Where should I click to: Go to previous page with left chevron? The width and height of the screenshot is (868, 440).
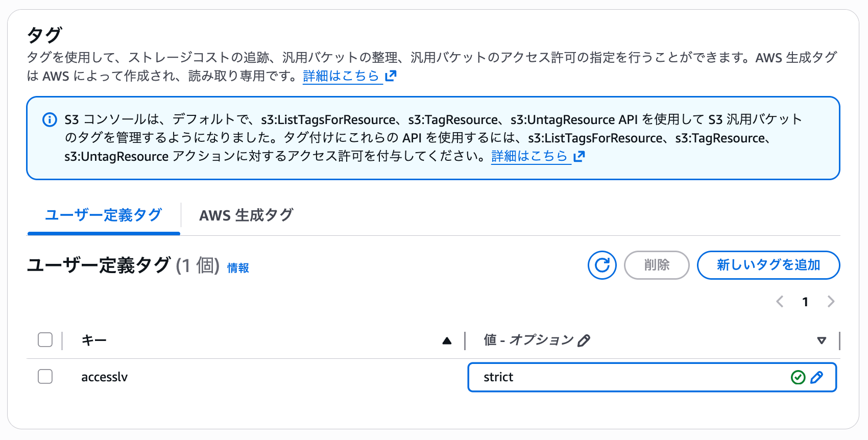[x=780, y=302]
